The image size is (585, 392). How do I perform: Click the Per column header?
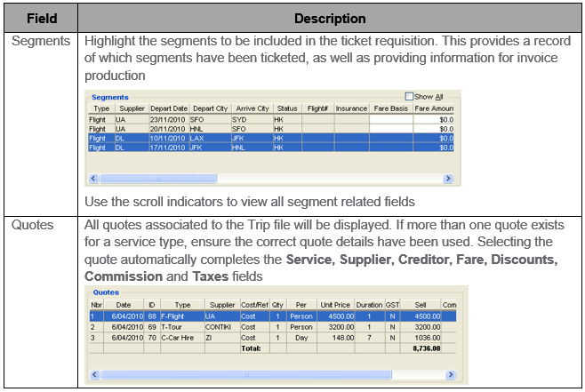pos(301,305)
